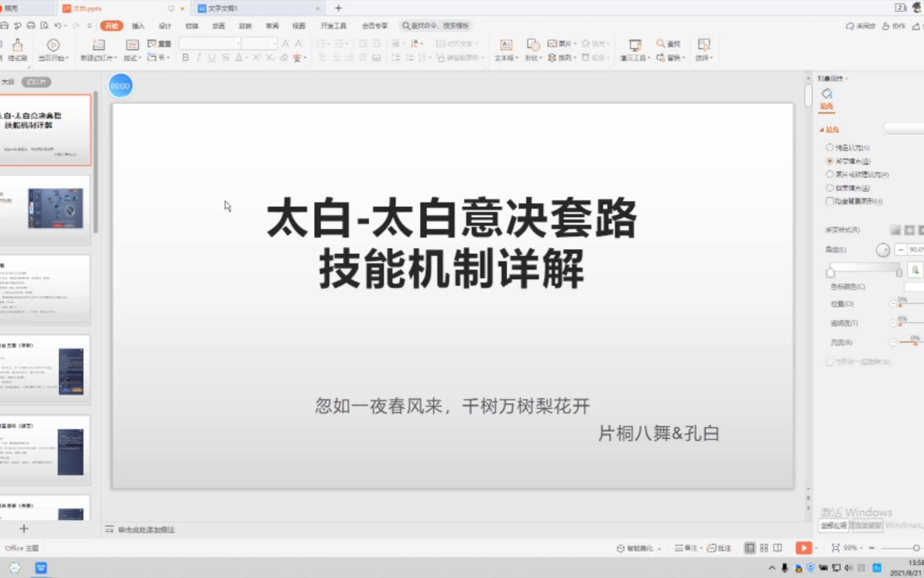Screen dimensions: 924x578
Task: Click the Undo arrow icon
Action: click(58, 25)
